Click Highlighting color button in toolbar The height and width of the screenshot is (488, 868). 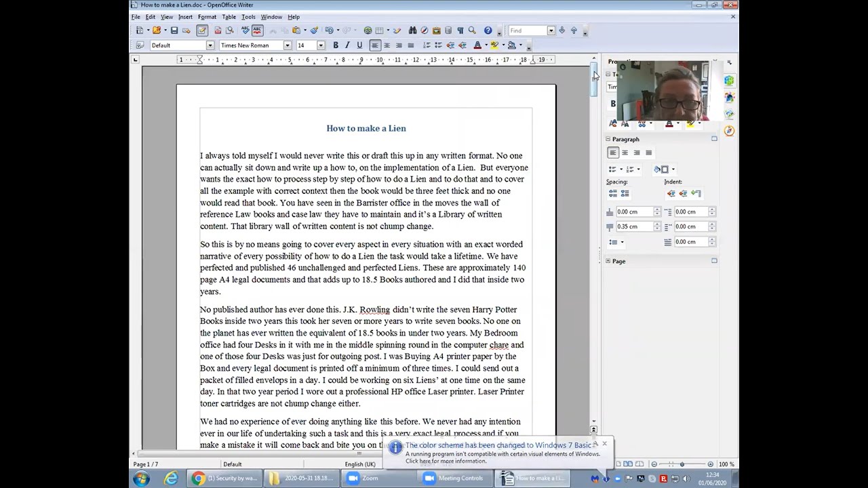click(x=495, y=45)
